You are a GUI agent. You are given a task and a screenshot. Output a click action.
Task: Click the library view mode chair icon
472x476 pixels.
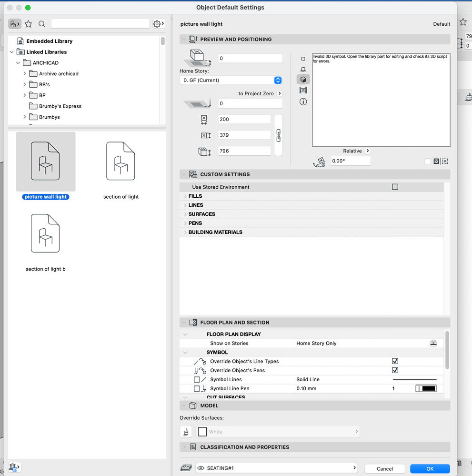coord(15,24)
